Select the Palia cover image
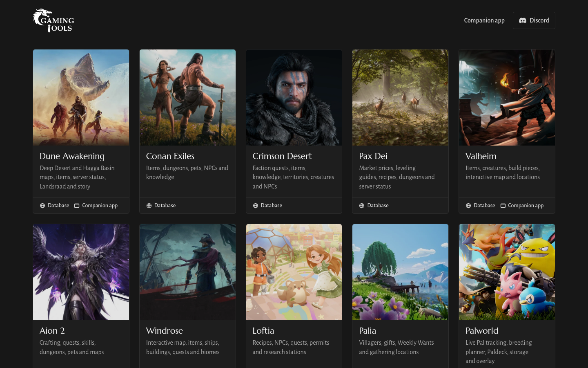 (x=400, y=272)
